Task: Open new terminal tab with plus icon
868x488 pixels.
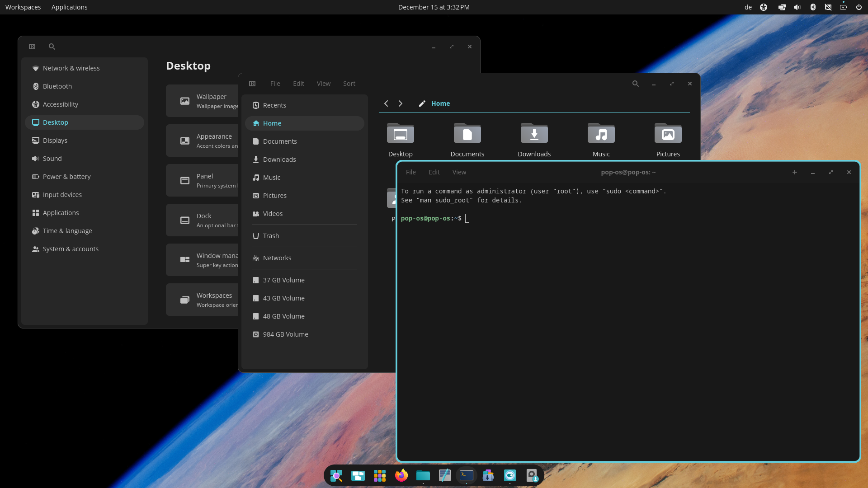Action: pyautogui.click(x=794, y=172)
